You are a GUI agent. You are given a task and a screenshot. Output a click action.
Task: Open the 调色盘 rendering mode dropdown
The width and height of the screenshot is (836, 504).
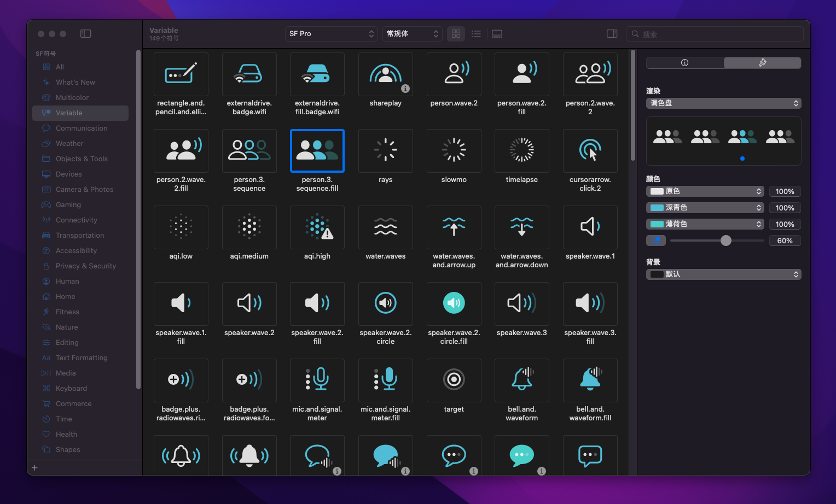coord(723,103)
